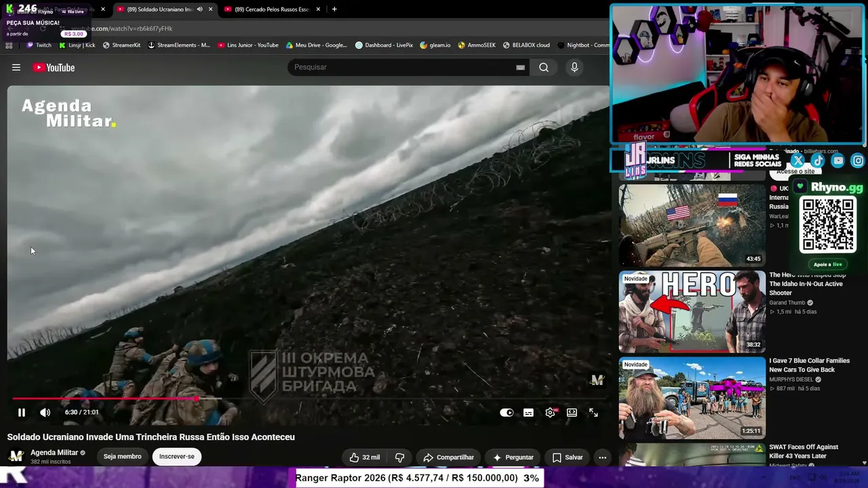The width and height of the screenshot is (868, 488).
Task: Click the Perguntar button
Action: click(513, 457)
